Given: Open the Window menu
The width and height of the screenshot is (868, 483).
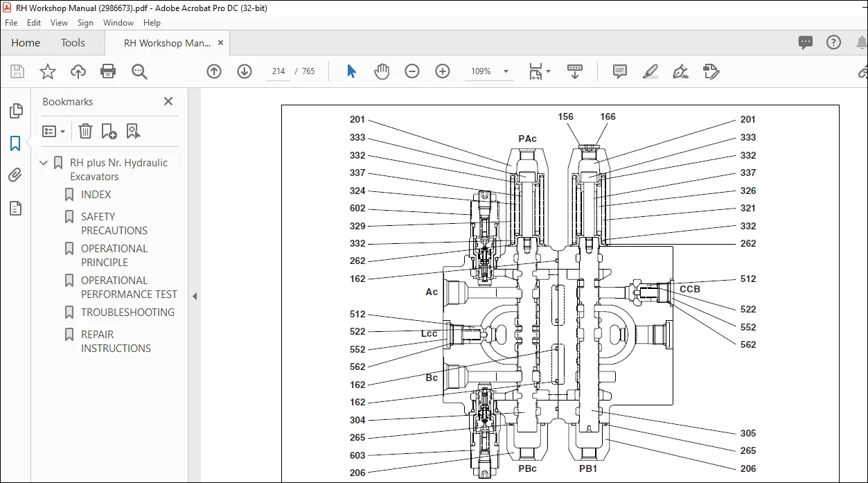Looking at the screenshot, I should pyautogui.click(x=118, y=23).
